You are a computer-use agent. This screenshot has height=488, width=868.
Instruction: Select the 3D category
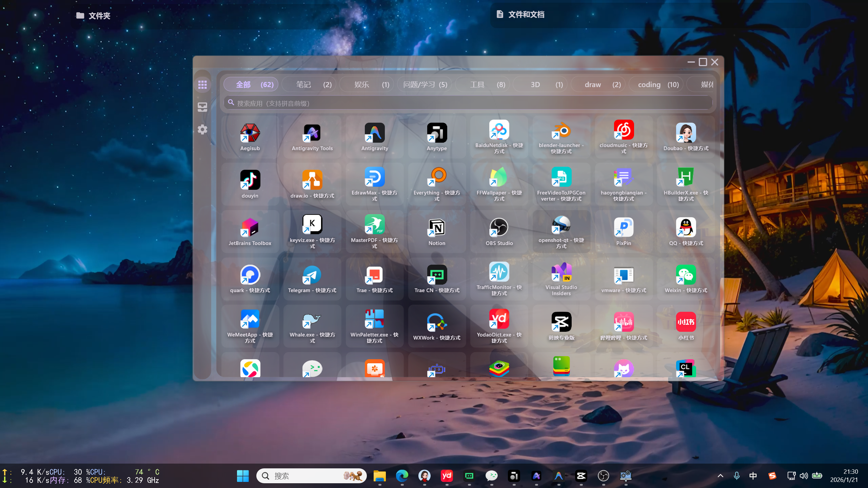tap(540, 84)
